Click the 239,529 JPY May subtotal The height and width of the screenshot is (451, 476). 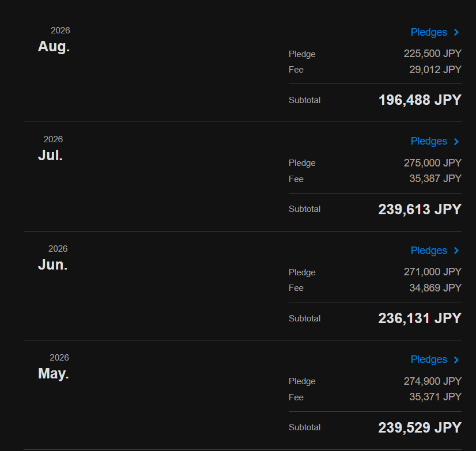pyautogui.click(x=420, y=427)
